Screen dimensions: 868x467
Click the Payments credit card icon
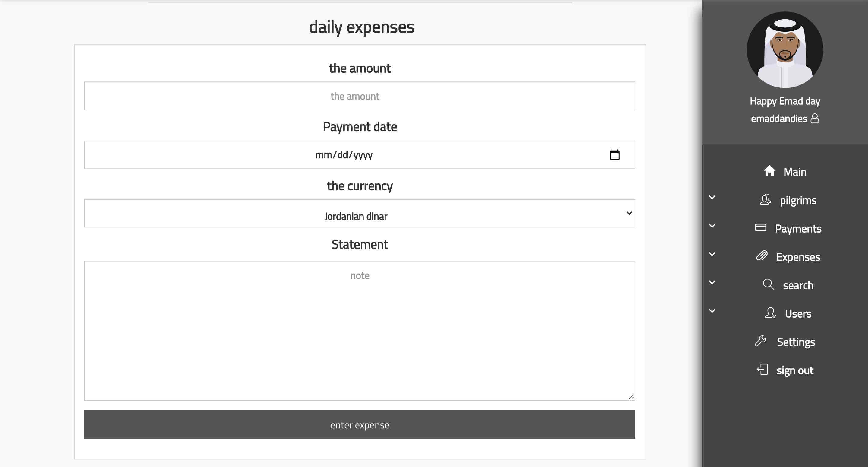pyautogui.click(x=760, y=227)
